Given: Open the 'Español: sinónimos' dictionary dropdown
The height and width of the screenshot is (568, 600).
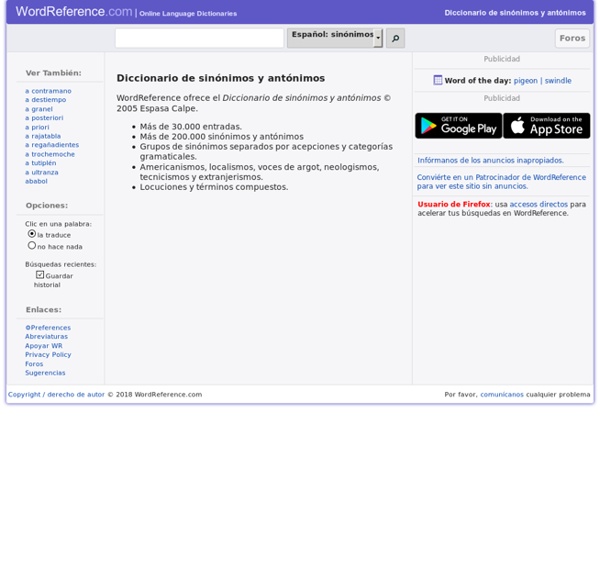Looking at the screenshot, I should pyautogui.click(x=334, y=38).
